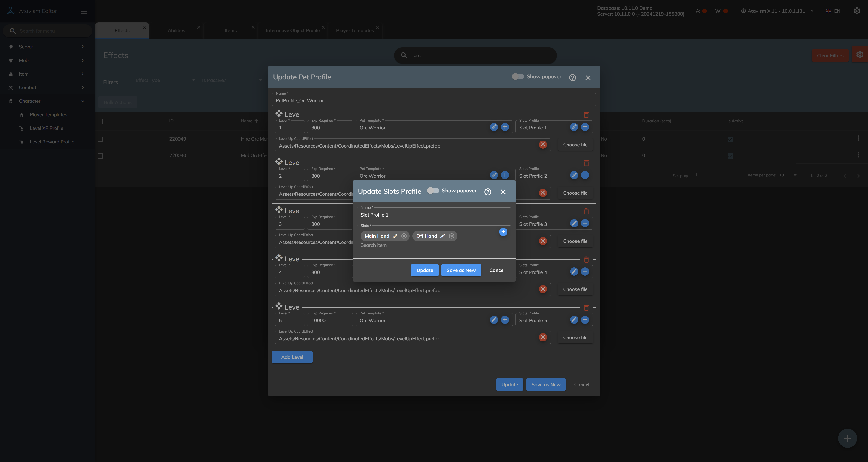Toggle Show popover in Update Pet Profile header
Screen dimensions: 868x462
[x=518, y=76]
